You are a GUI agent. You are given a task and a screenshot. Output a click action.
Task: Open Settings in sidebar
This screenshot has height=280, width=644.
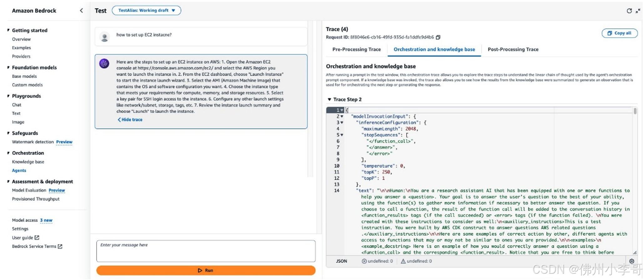click(20, 229)
